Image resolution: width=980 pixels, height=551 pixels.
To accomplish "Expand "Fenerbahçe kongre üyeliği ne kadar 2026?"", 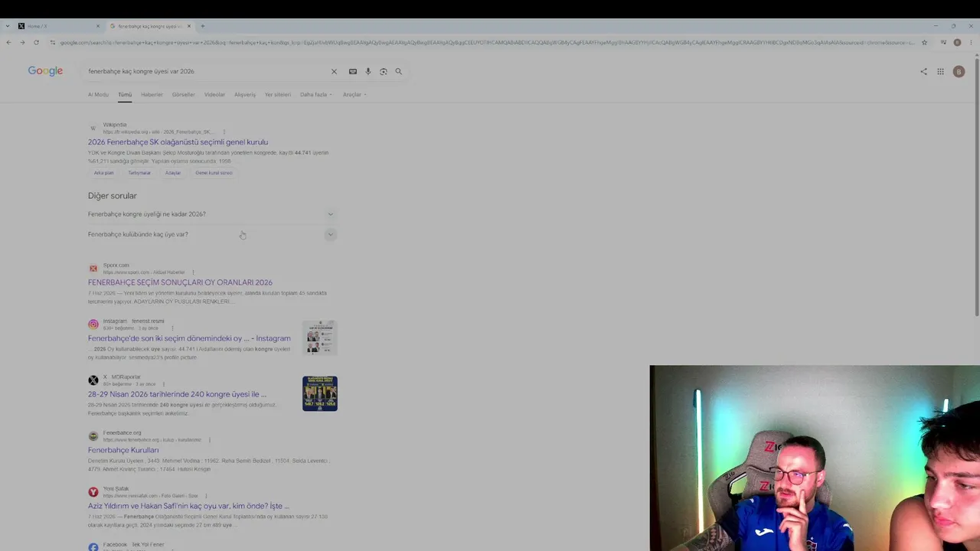I will [211, 214].
